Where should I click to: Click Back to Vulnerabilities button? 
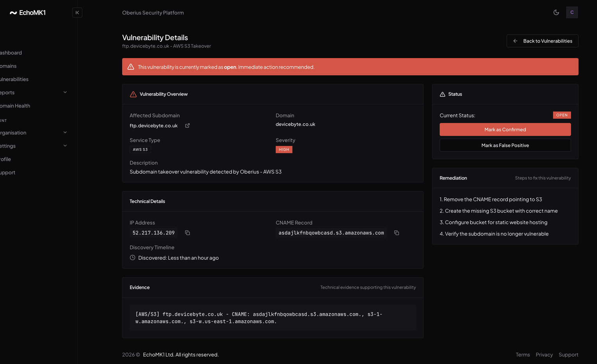click(x=542, y=41)
